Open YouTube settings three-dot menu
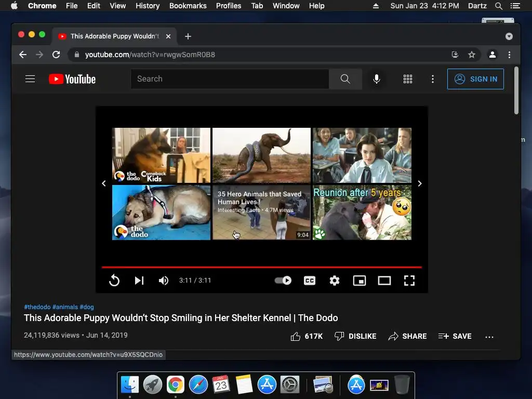Image resolution: width=532 pixels, height=399 pixels. coord(433,79)
